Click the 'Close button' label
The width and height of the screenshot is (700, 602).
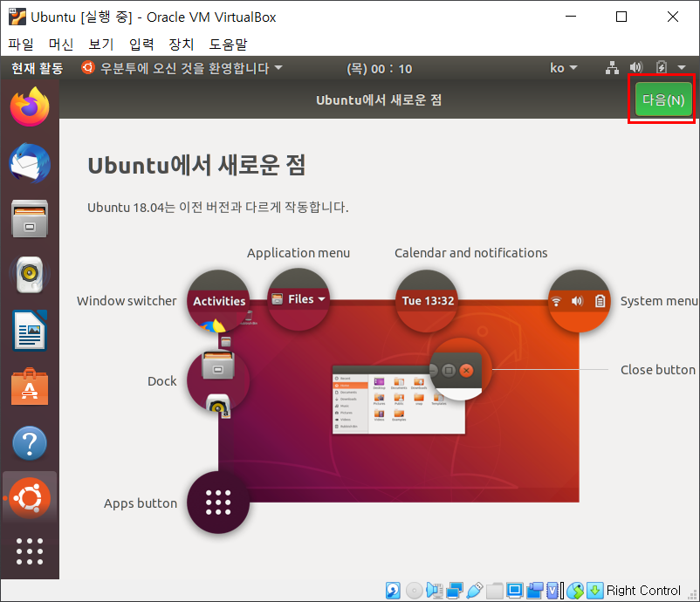pos(658,370)
